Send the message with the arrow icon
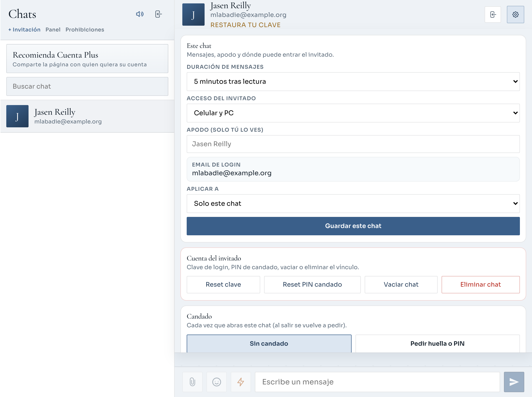The width and height of the screenshot is (532, 397). point(514,382)
